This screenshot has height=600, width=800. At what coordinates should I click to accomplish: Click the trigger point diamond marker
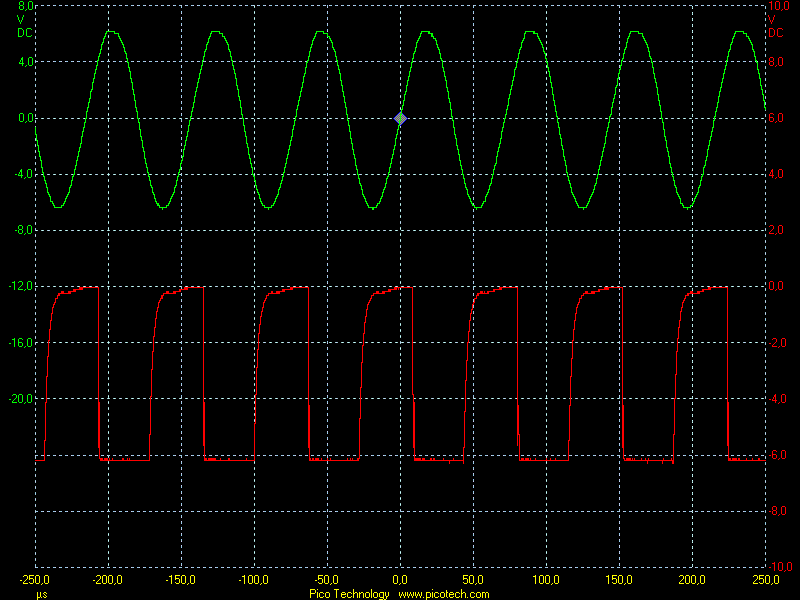(401, 119)
